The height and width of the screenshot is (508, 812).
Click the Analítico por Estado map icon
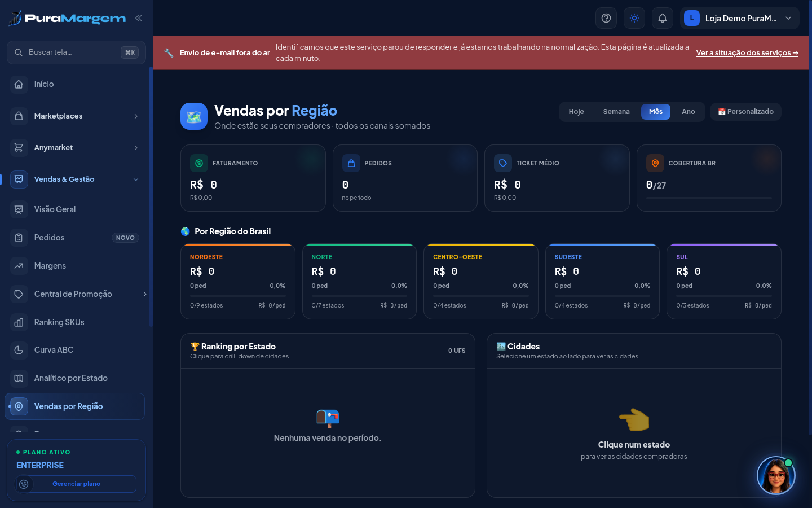coord(19,378)
